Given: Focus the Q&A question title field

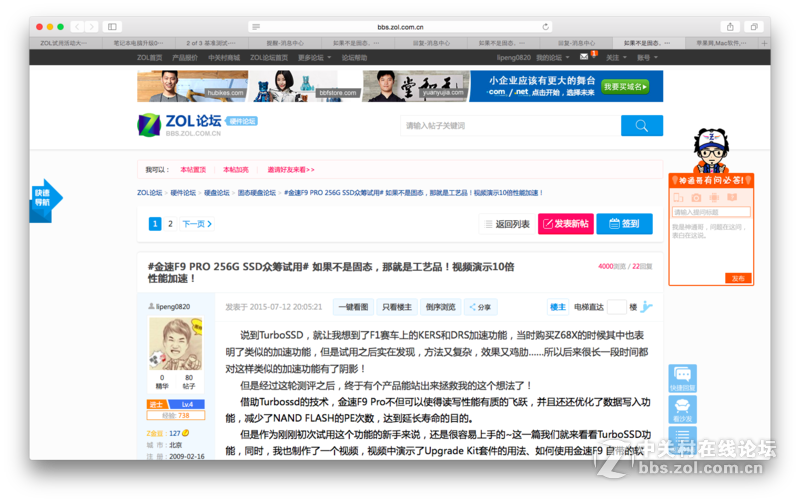Looking at the screenshot, I should coord(711,212).
